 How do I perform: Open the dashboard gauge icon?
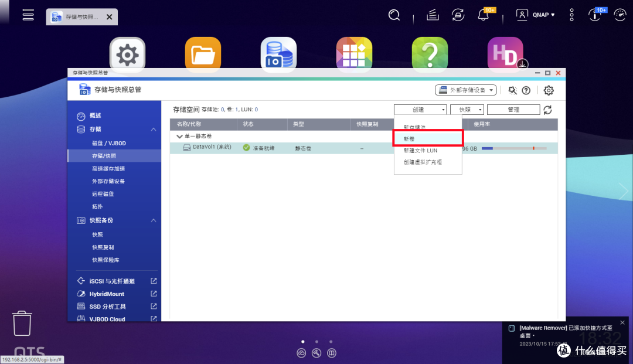pyautogui.click(x=620, y=15)
